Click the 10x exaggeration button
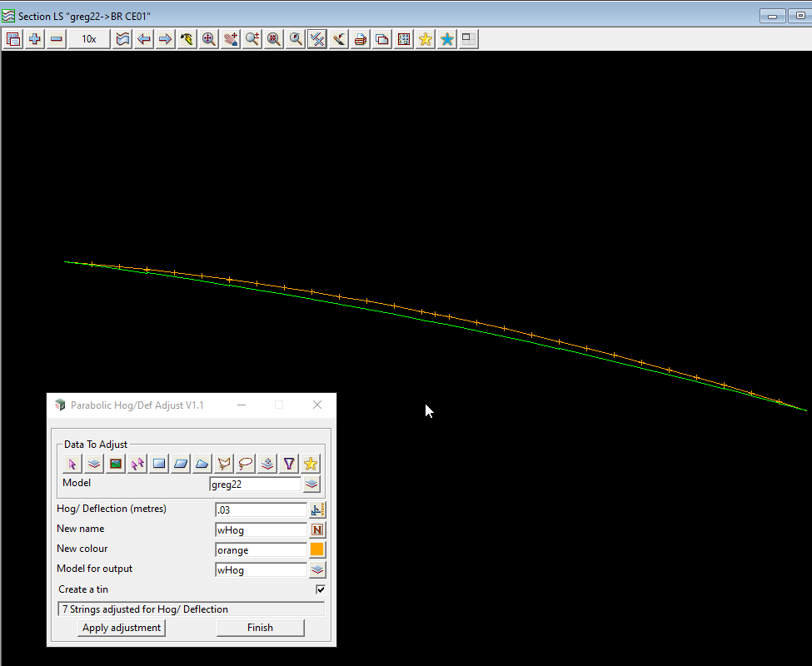Viewport: 812px width, 666px height. pos(88,39)
